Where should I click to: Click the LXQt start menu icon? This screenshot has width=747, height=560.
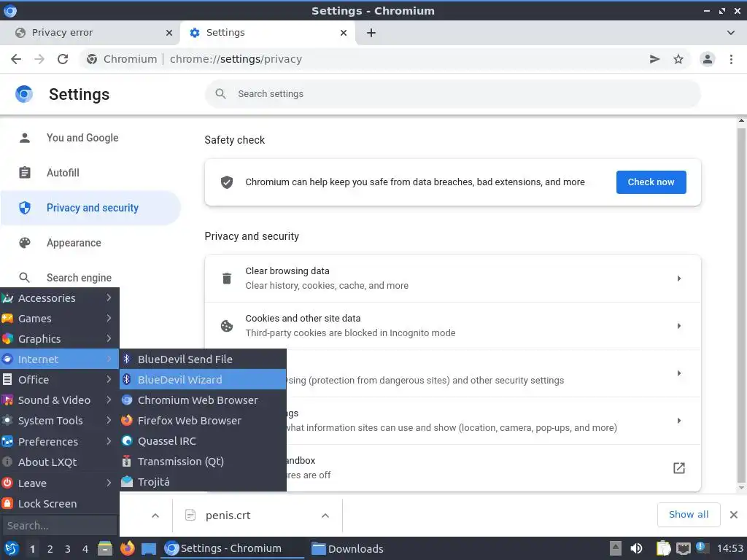[x=12, y=548]
